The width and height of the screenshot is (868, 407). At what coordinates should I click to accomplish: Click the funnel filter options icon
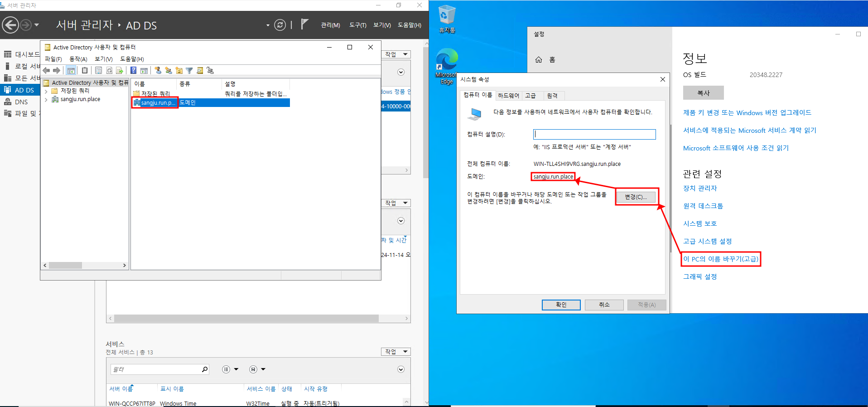click(x=189, y=70)
